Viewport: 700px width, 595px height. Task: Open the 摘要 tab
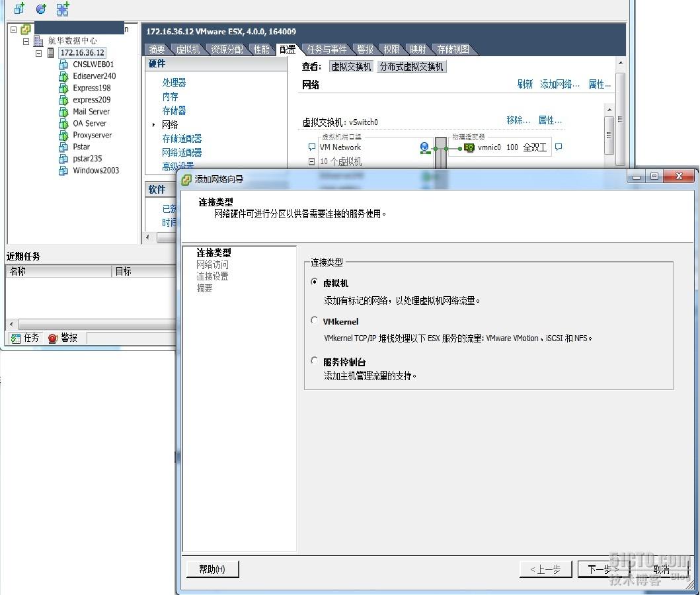click(157, 50)
